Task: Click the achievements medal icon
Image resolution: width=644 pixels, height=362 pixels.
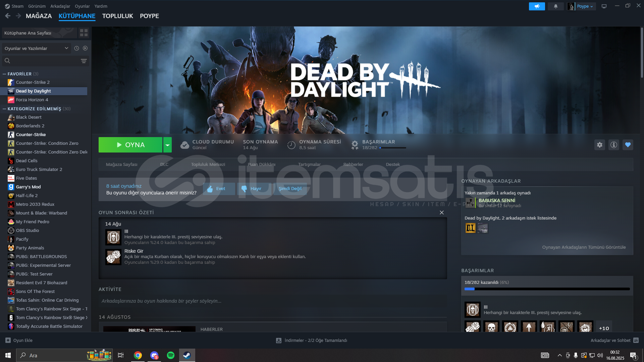Action: click(x=355, y=145)
